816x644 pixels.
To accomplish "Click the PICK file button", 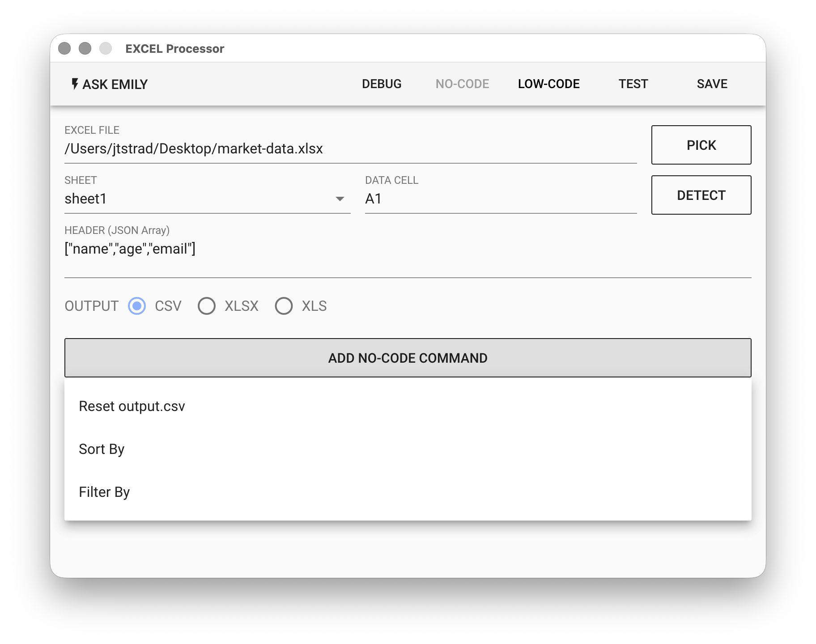I will (701, 145).
